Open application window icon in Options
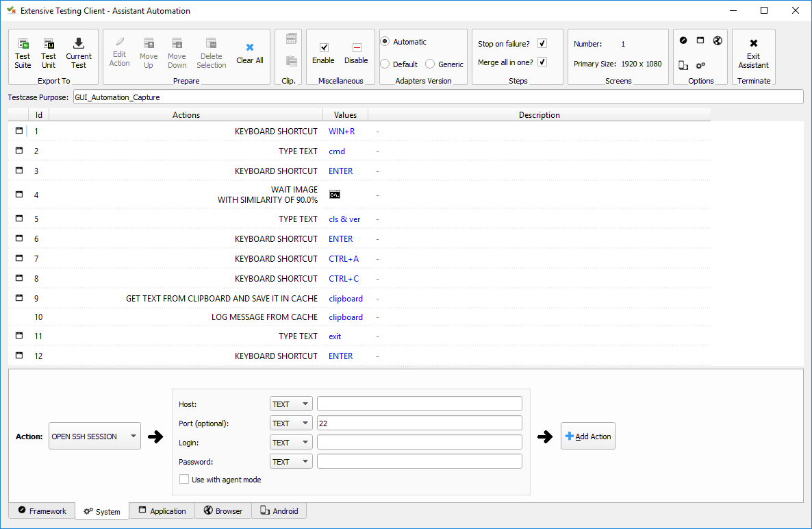Screen dimensions: 812x529 [700, 40]
